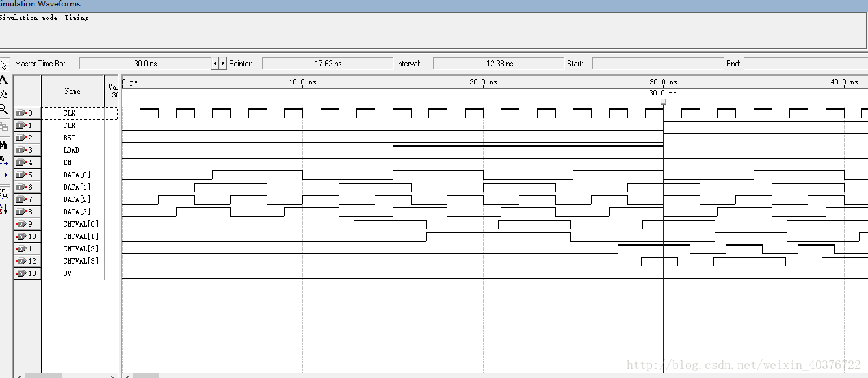Click output pin icon of row 11
The width and height of the screenshot is (868, 378).
[21, 249]
